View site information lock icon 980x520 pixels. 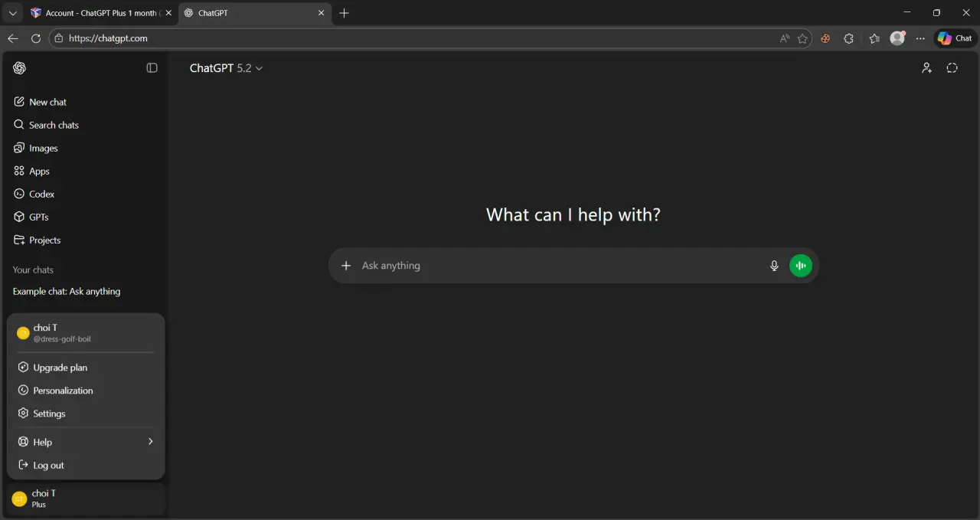coord(59,38)
